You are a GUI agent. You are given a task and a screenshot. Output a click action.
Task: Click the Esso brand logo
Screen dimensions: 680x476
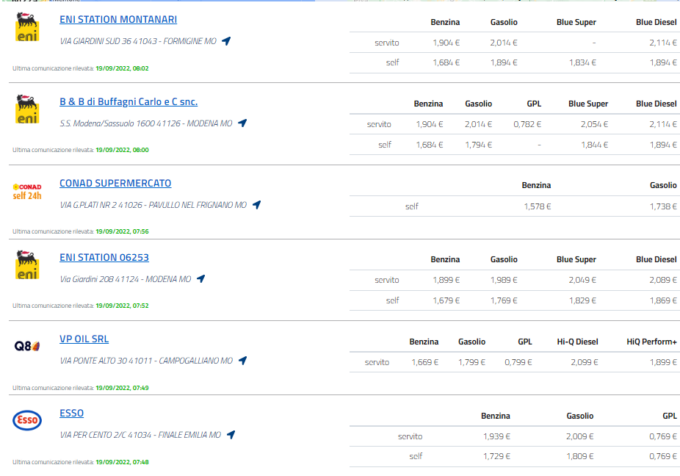(27, 420)
